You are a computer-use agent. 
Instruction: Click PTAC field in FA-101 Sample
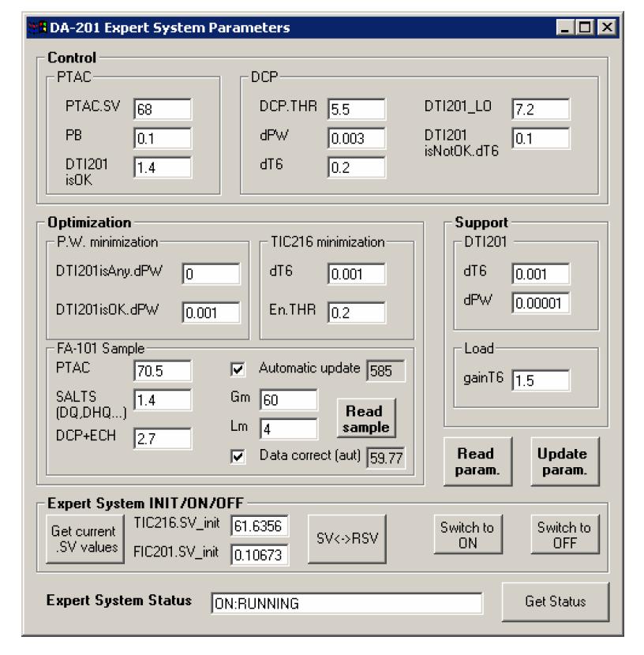163,371
